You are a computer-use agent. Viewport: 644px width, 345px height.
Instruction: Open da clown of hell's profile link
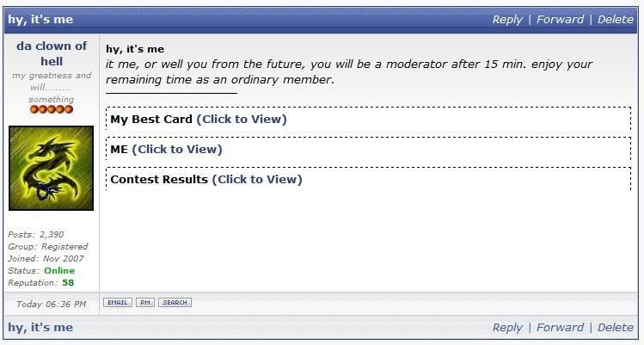52,53
